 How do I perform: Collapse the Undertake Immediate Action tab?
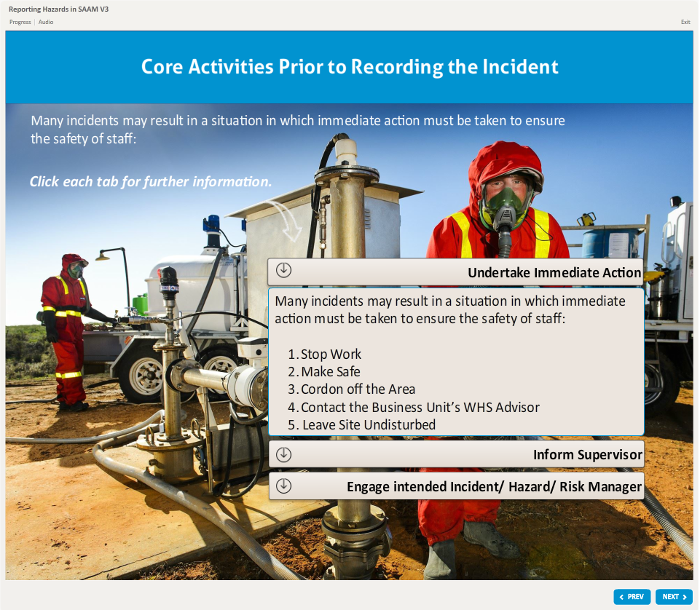tap(455, 272)
